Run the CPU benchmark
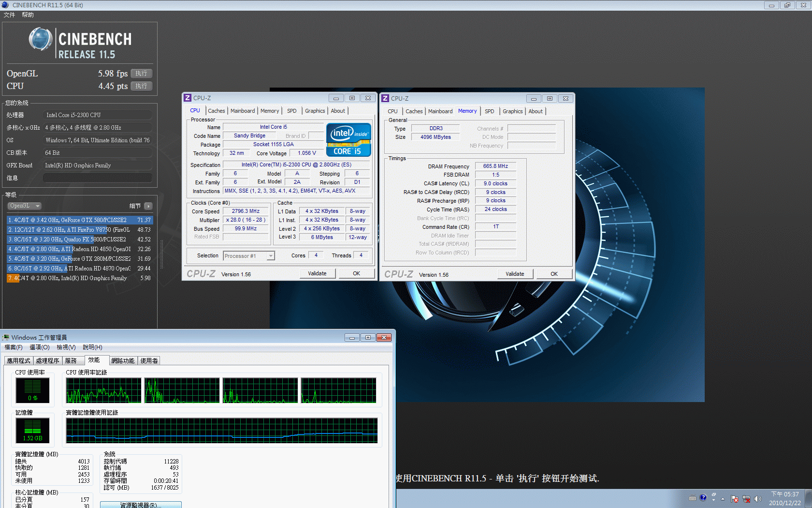Viewport: 812px width, 508px height. (141, 86)
